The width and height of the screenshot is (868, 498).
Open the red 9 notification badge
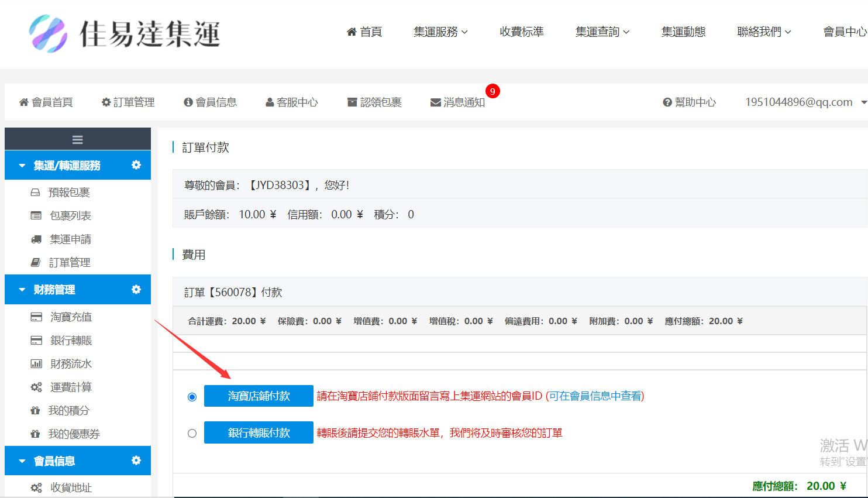(x=492, y=91)
